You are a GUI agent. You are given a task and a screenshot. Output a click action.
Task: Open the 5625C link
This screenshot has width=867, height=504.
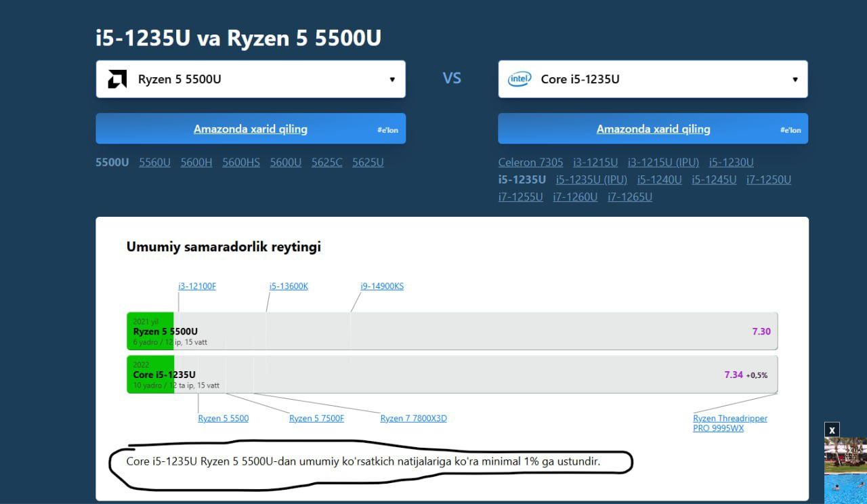[x=326, y=162]
